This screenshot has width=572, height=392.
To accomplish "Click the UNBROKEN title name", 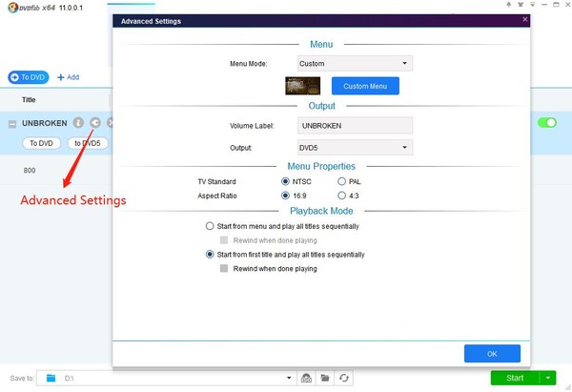I will tap(45, 123).
